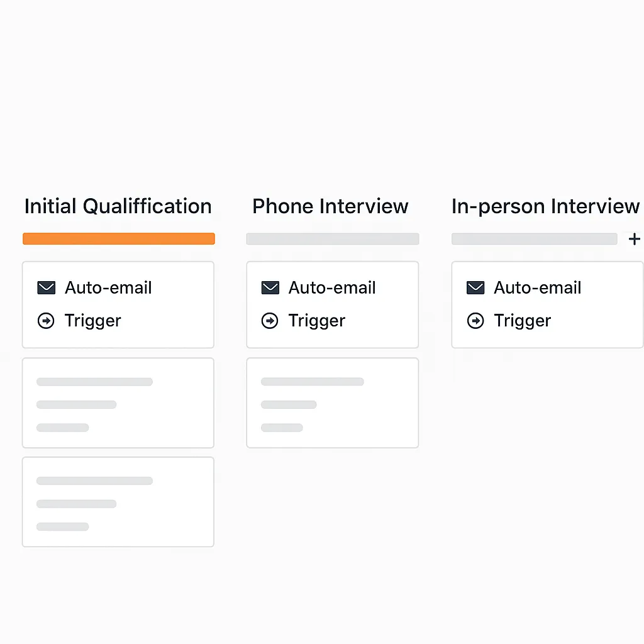Image resolution: width=644 pixels, height=644 pixels.
Task: Open placeholder candidate card under Phone Interview
Action: click(332, 403)
